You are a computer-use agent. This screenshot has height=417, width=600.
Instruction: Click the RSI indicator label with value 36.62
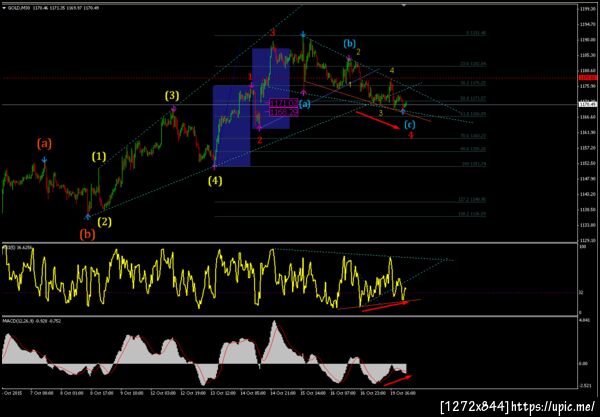tap(17, 248)
